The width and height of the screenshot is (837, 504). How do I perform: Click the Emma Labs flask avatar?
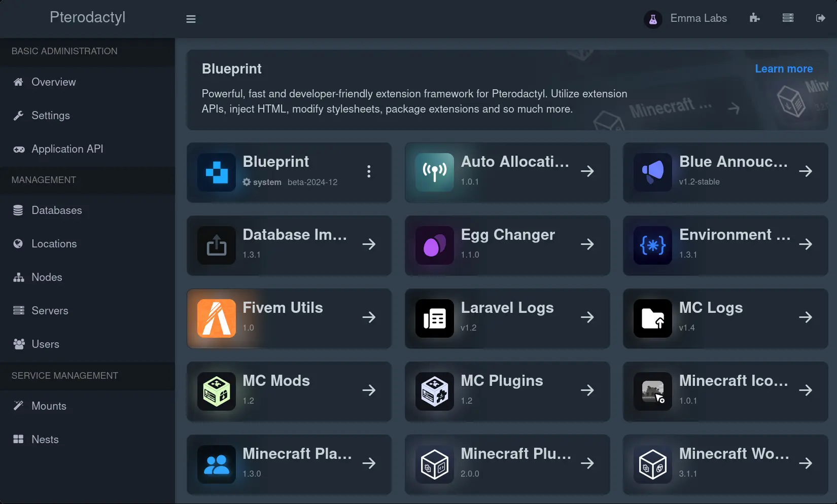point(653,19)
